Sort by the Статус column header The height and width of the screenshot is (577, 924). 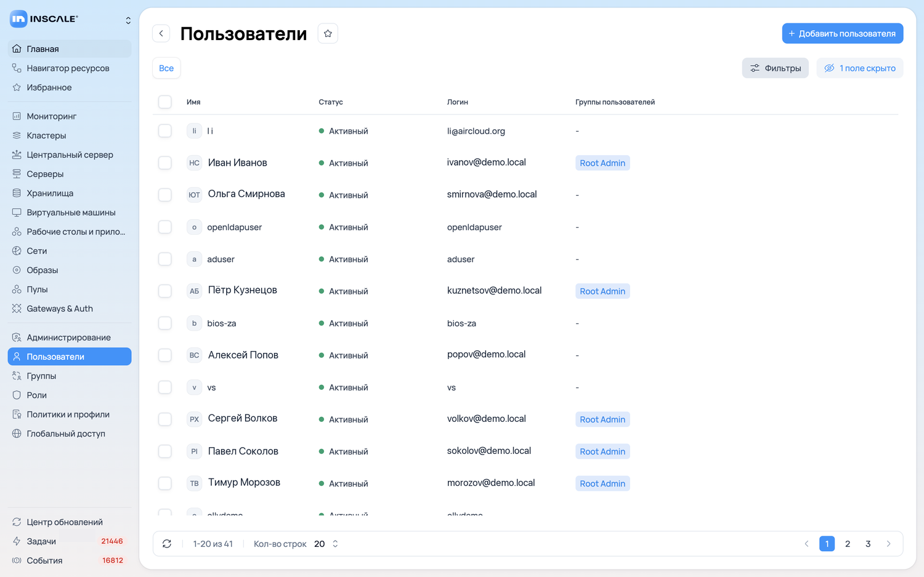pos(331,102)
